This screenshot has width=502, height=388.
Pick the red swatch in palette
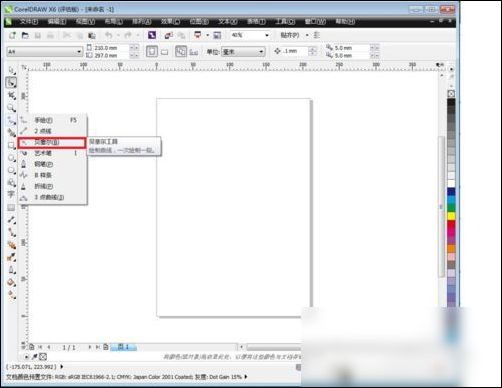tap(451, 224)
